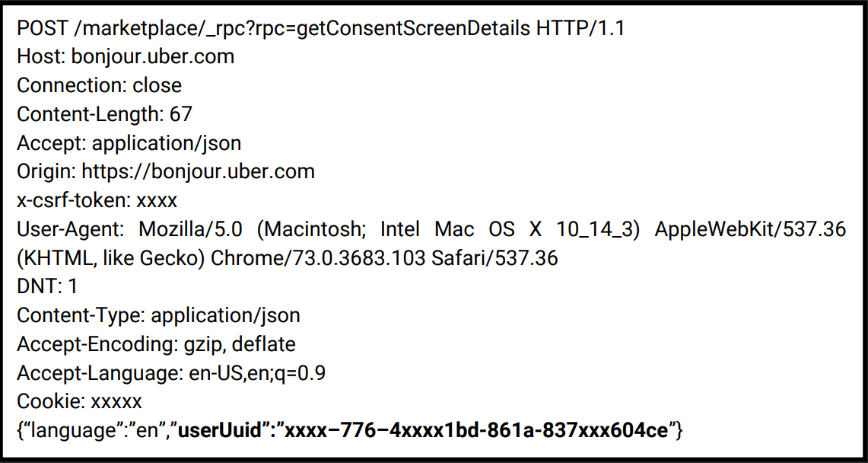Viewport: 868px width, 463px height.
Task: Click the DNT: 1 header
Action: point(47,287)
